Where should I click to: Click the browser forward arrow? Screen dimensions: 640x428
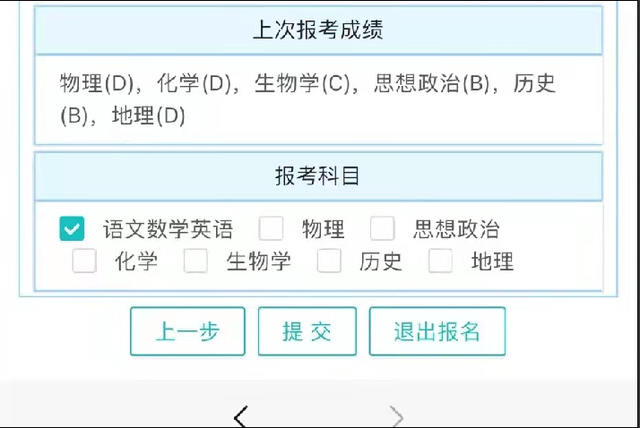coord(397,415)
